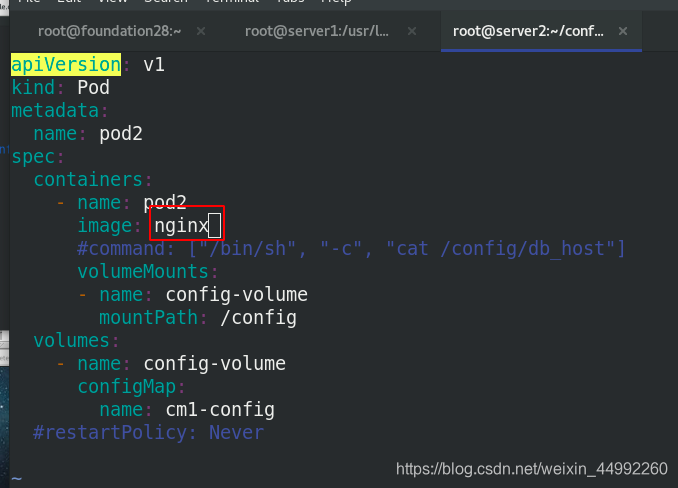Click the 'metadata:' line
The height and width of the screenshot is (488, 678).
[x=60, y=111]
